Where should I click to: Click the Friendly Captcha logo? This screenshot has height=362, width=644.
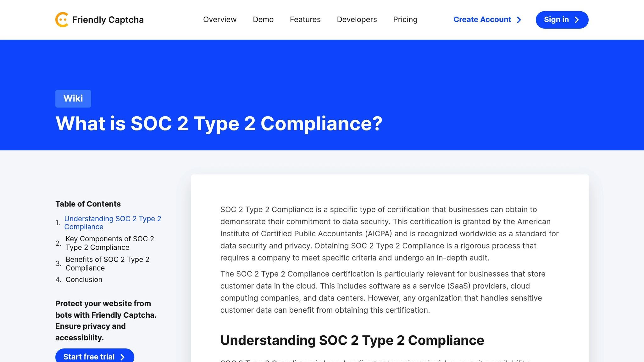[x=99, y=19]
